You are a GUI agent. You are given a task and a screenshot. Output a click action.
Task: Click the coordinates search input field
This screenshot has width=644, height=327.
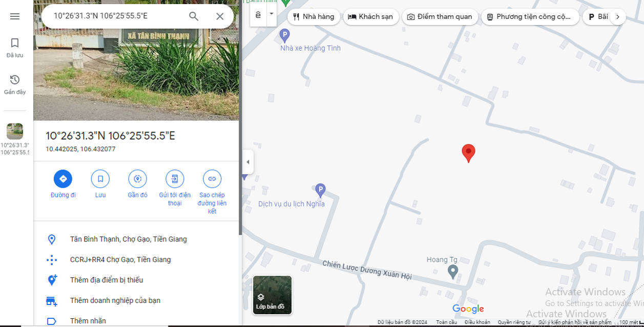coord(118,16)
